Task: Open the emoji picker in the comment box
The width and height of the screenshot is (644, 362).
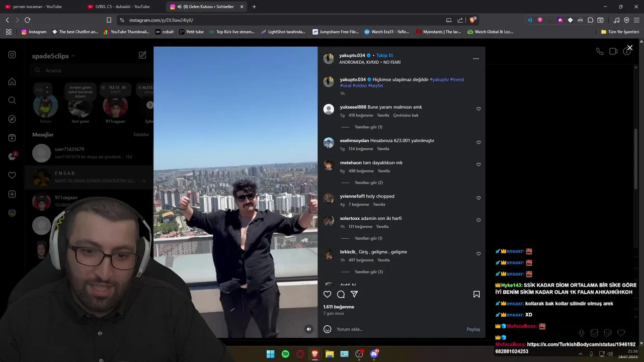Action: point(327,329)
